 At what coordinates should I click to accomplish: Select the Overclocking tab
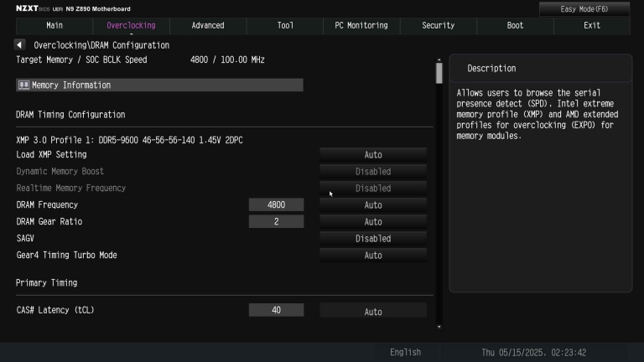[131, 25]
